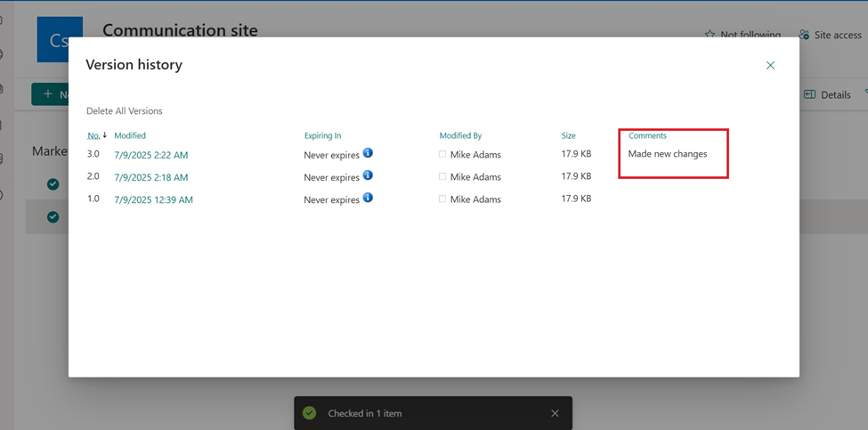Click the Delete All Versions link
Screen dimensions: 868x430
coord(124,111)
